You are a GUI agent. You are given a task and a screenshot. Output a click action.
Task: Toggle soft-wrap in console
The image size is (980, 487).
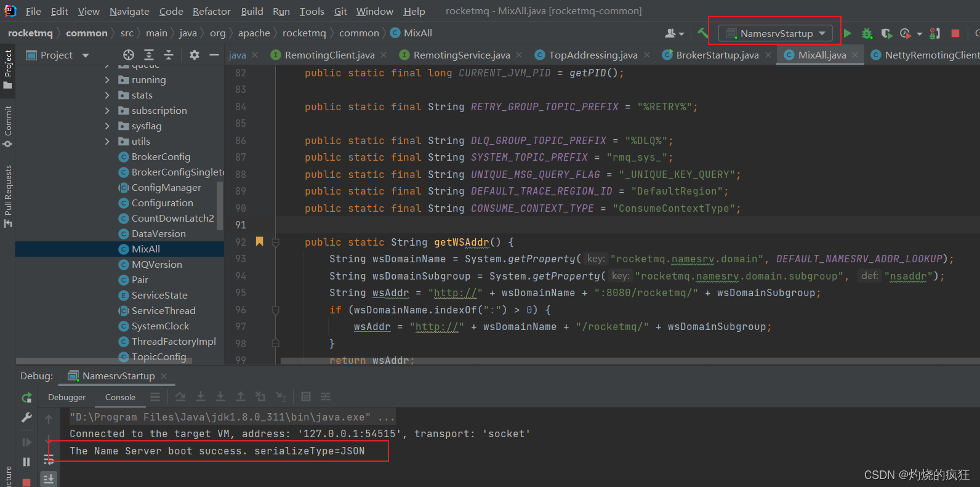pyautogui.click(x=49, y=459)
